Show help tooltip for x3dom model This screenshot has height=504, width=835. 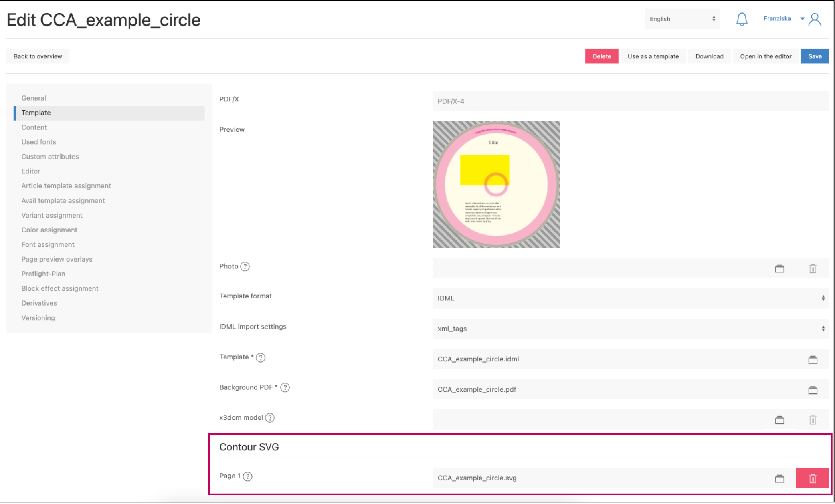[270, 418]
